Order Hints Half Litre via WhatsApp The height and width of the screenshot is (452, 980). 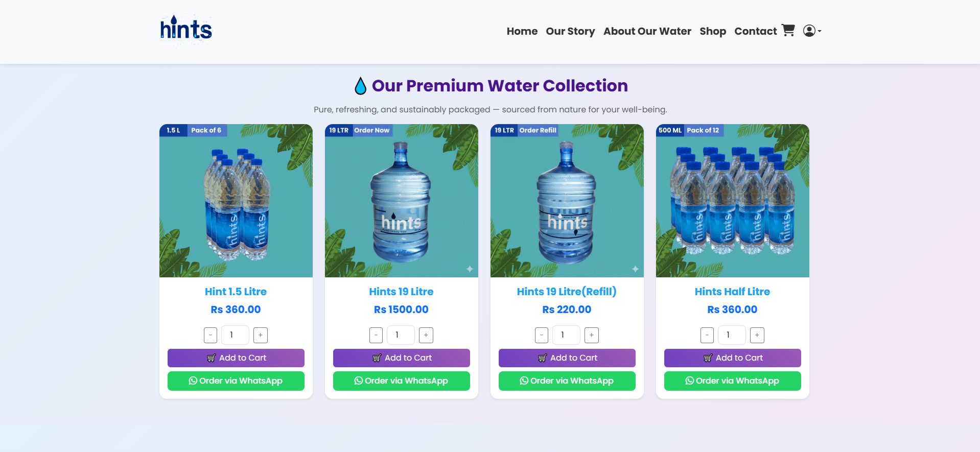[733, 381]
